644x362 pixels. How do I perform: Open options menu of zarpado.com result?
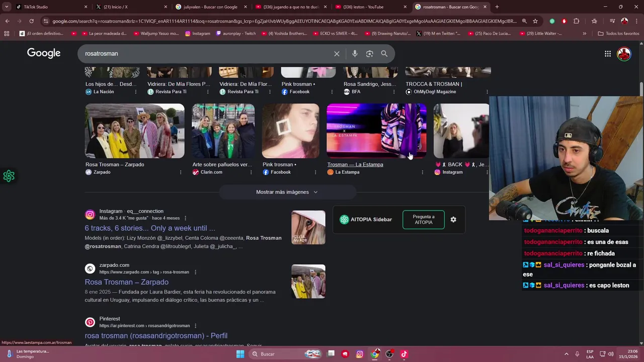(x=195, y=272)
